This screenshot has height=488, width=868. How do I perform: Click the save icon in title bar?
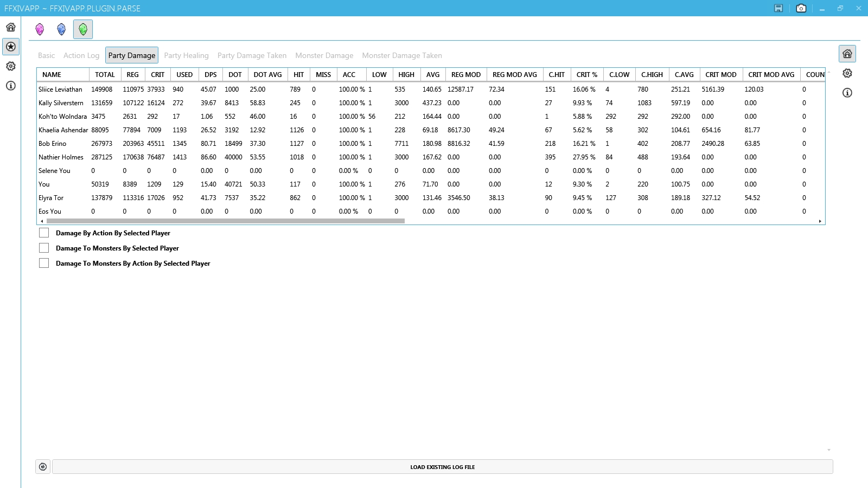point(778,8)
